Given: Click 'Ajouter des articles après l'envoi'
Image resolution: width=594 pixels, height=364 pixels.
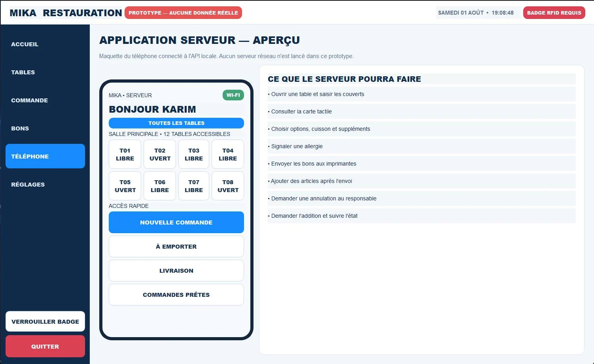Looking at the screenshot, I should 422,181.
